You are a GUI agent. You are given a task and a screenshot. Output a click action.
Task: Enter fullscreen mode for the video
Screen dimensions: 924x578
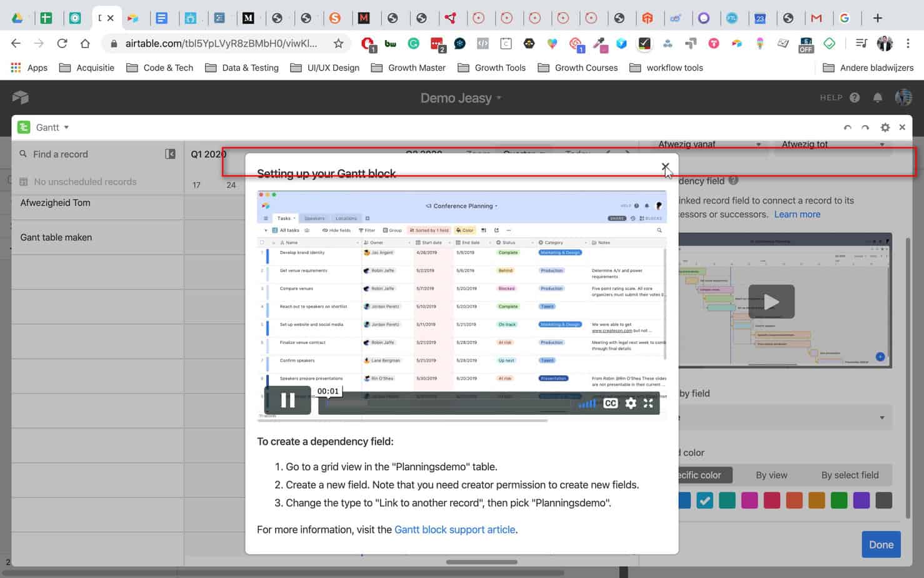pos(648,403)
